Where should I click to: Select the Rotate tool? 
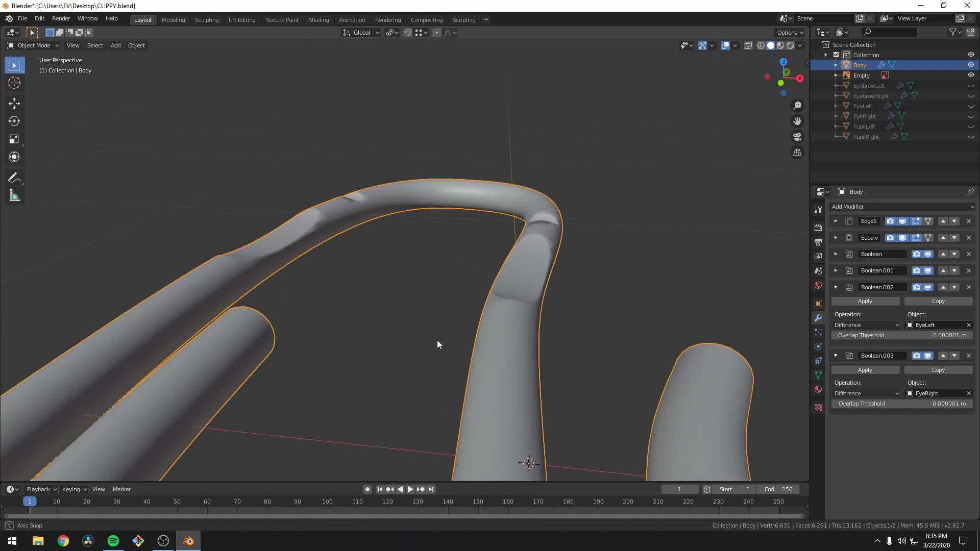pyautogui.click(x=14, y=121)
